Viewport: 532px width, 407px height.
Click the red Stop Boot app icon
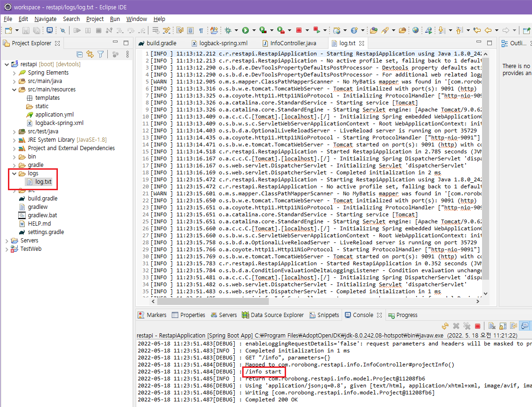(x=299, y=30)
